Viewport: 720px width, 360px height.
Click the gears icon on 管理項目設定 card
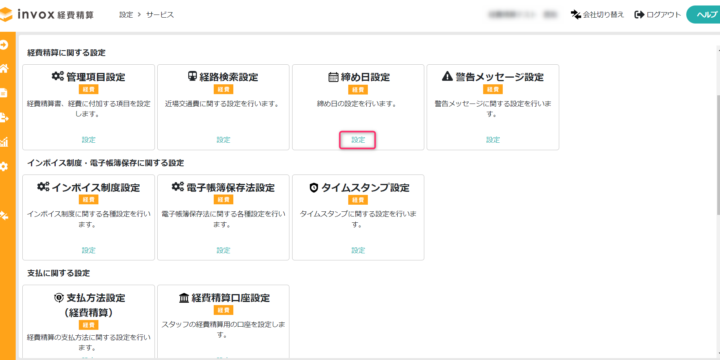point(58,76)
